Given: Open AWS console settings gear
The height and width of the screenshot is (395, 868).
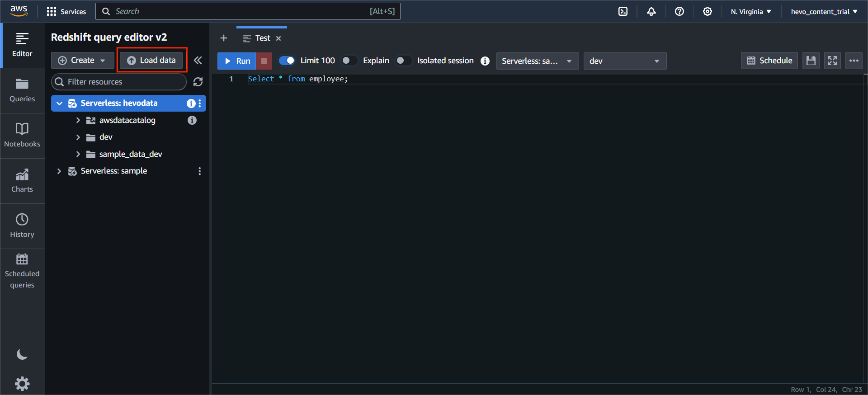Looking at the screenshot, I should tap(707, 11).
